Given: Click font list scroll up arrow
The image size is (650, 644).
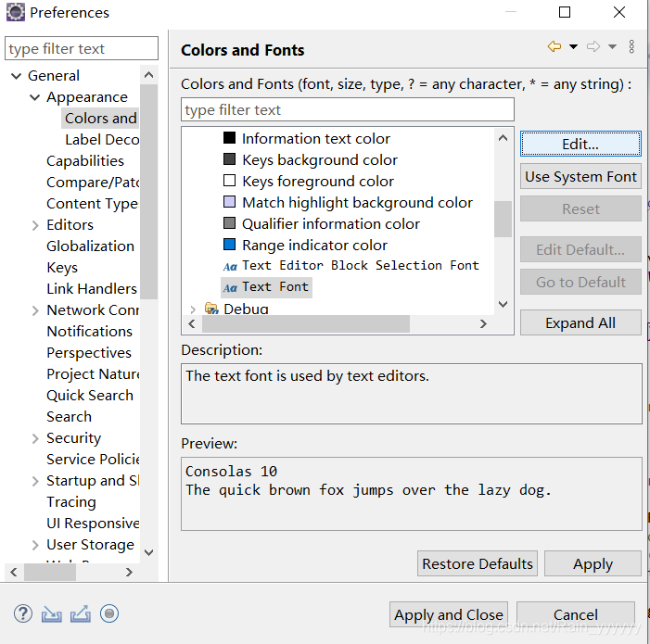Looking at the screenshot, I should (503, 138).
